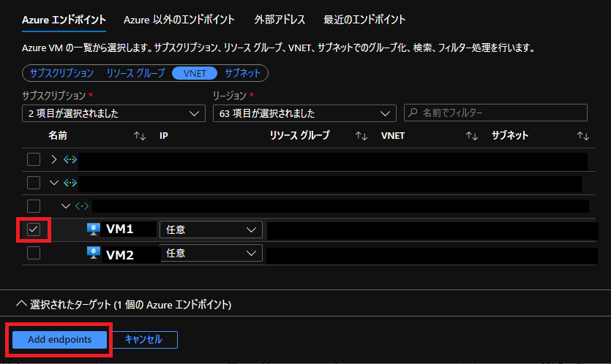Collapse the 選択されたターゲット section
The image size is (611, 364).
[21, 303]
